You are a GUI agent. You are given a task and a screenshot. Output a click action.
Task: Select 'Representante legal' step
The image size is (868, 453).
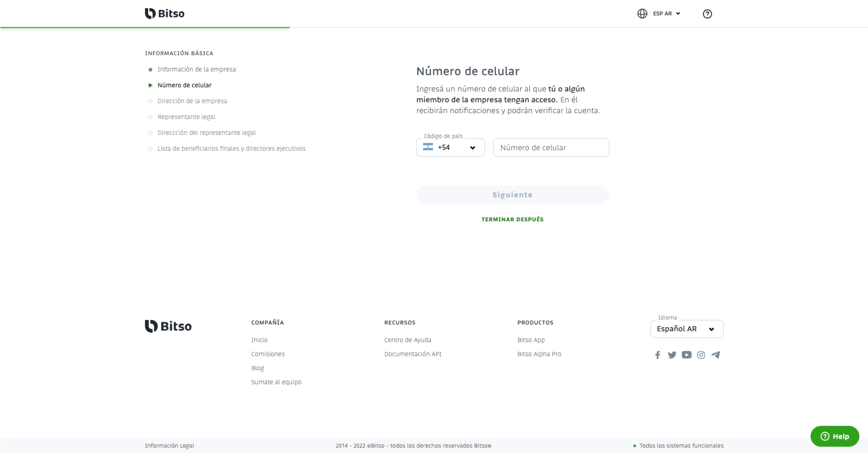pyautogui.click(x=186, y=117)
